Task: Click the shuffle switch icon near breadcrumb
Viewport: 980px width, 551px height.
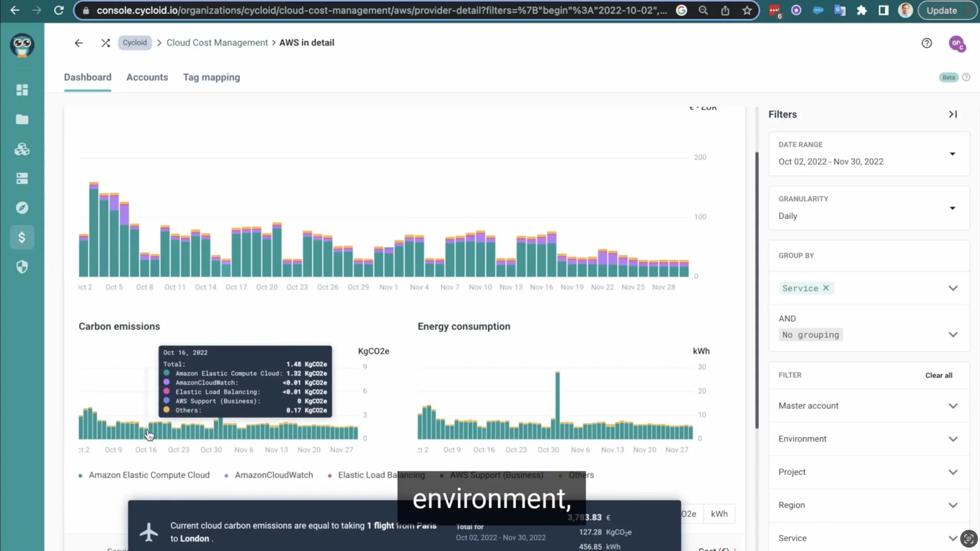Action: point(106,43)
